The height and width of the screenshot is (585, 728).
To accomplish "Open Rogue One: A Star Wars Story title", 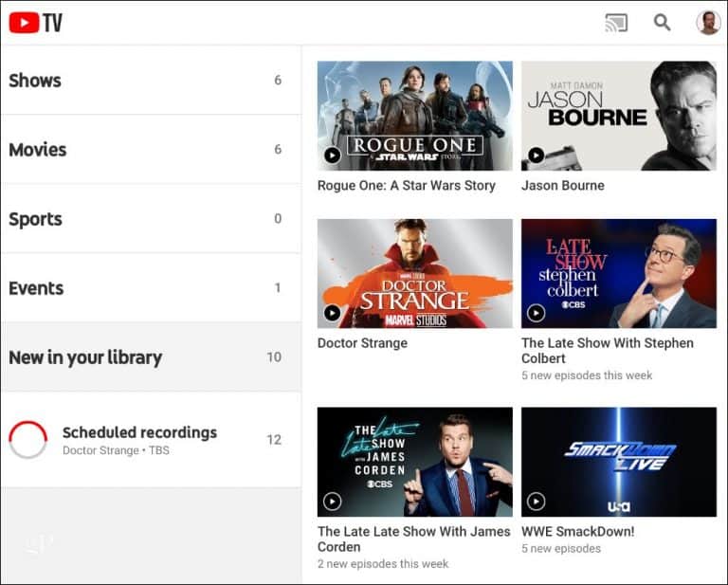I will click(406, 186).
